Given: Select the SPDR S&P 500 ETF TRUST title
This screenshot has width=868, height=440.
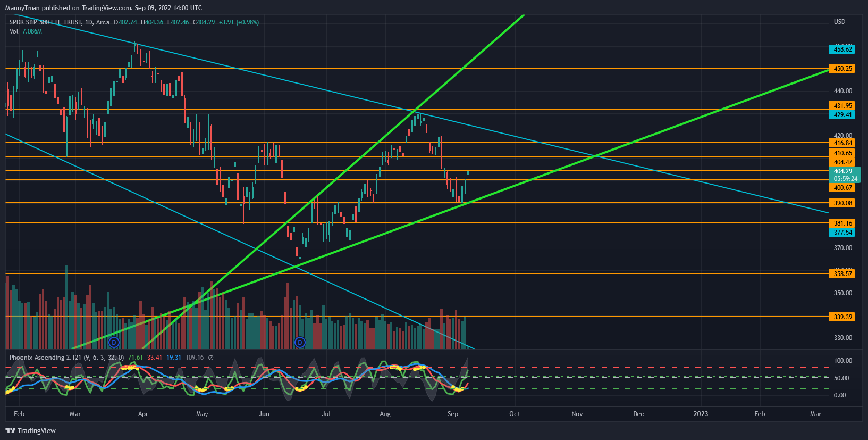Looking at the screenshot, I should pyautogui.click(x=46, y=22).
